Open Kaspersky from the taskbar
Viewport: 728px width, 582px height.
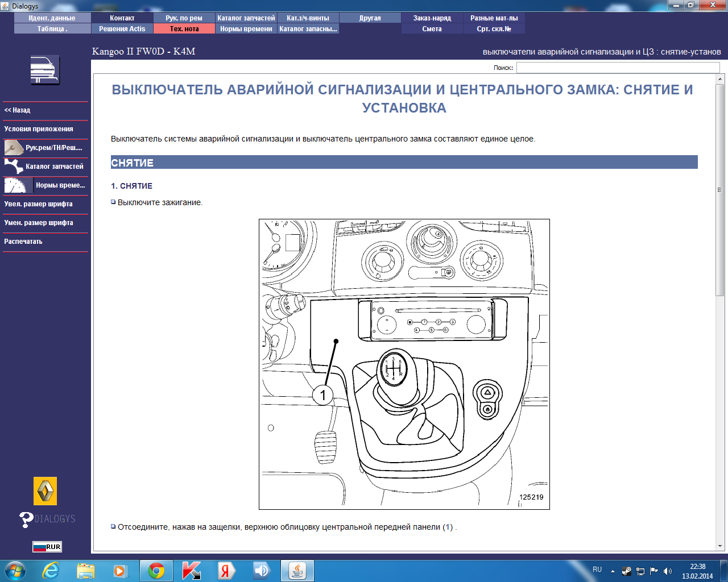(x=191, y=571)
